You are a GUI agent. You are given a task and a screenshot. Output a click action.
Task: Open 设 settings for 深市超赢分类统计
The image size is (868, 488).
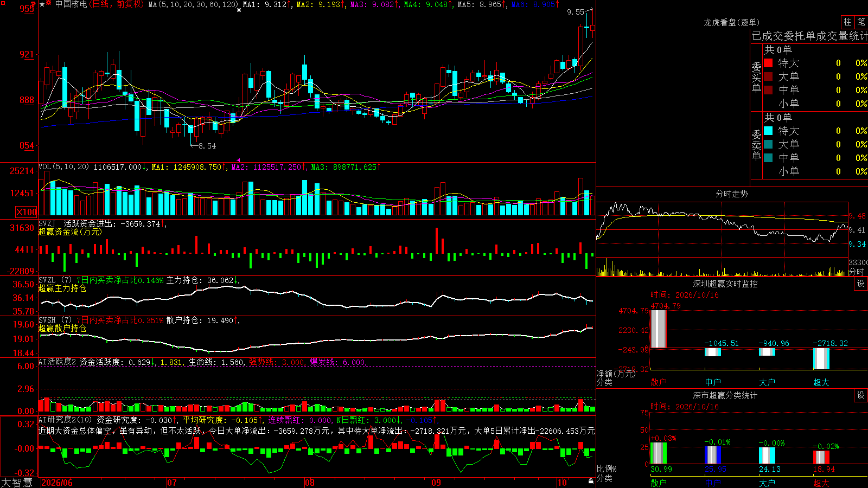[861, 395]
